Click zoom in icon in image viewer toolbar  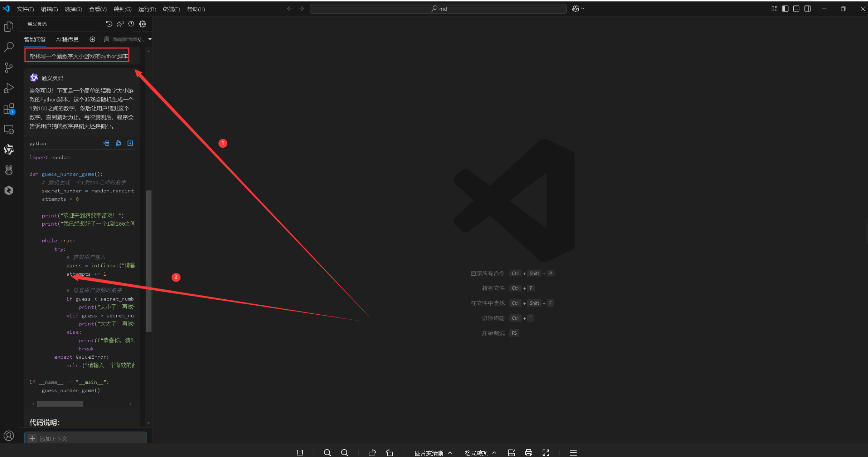coord(327,453)
